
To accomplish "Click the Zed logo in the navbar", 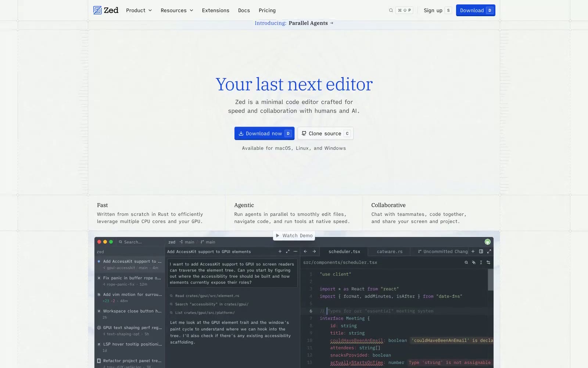I will pos(106,10).
